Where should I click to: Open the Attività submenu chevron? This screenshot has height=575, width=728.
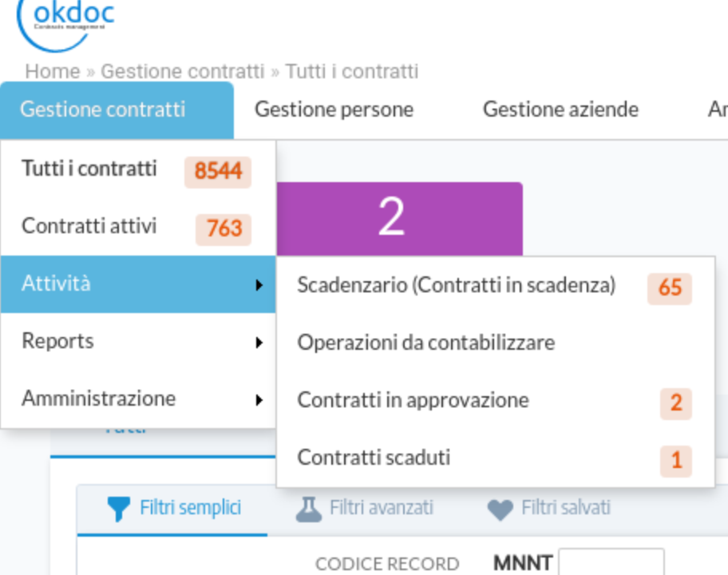pyautogui.click(x=259, y=285)
